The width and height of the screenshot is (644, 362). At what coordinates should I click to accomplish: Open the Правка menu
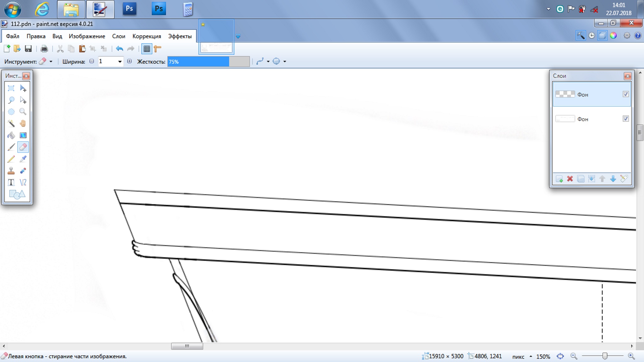(x=36, y=36)
